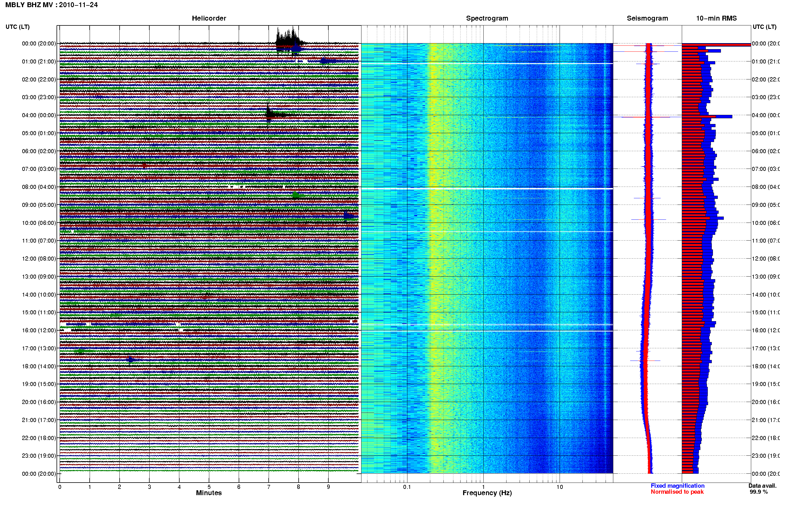
Task: Click the seismogram spike at 04:00
Action: pyautogui.click(x=648, y=117)
